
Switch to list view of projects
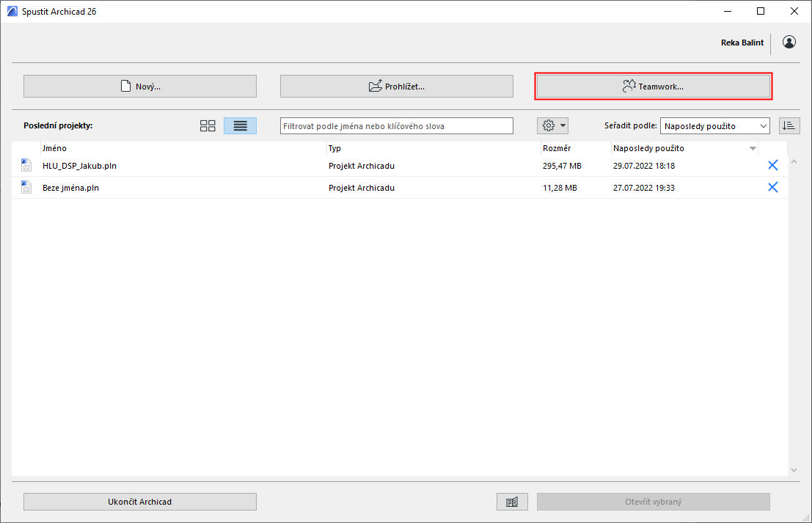coord(241,126)
